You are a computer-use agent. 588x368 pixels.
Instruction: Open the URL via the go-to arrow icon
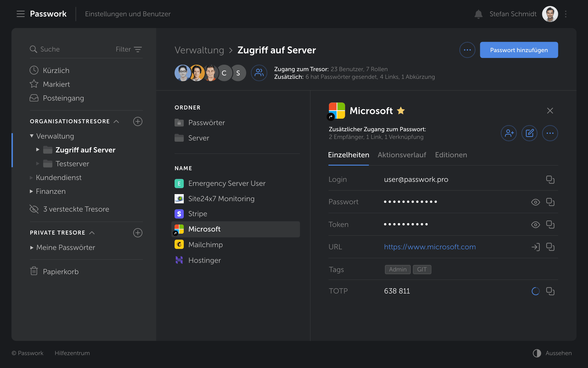535,247
